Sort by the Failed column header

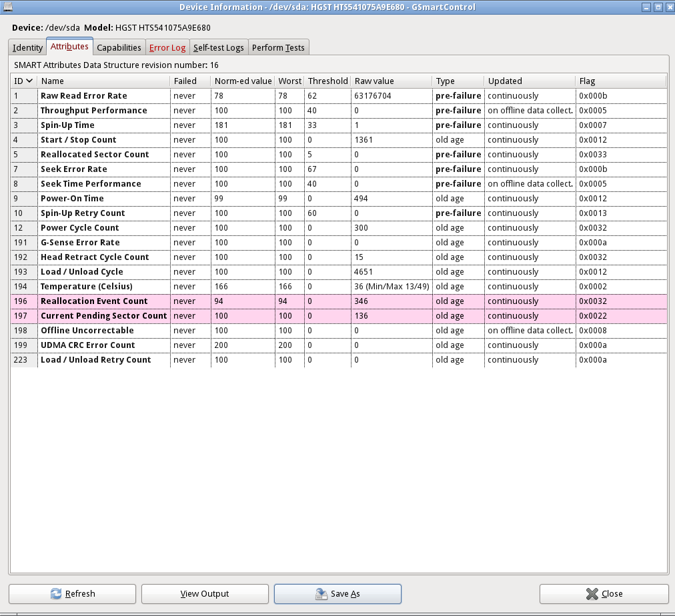pos(190,81)
